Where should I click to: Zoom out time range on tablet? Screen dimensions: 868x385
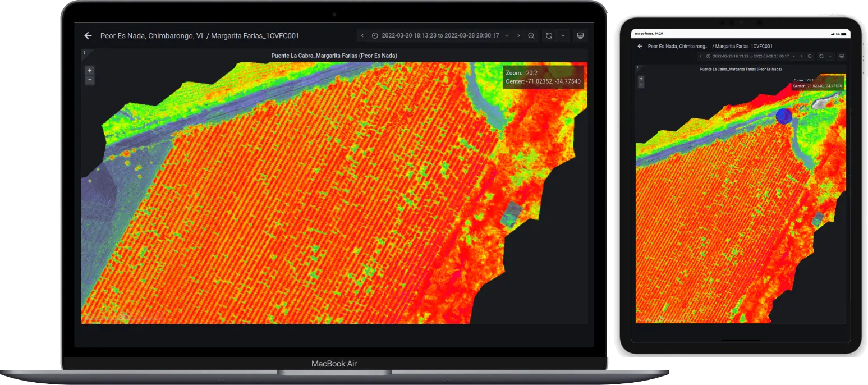[x=810, y=56]
